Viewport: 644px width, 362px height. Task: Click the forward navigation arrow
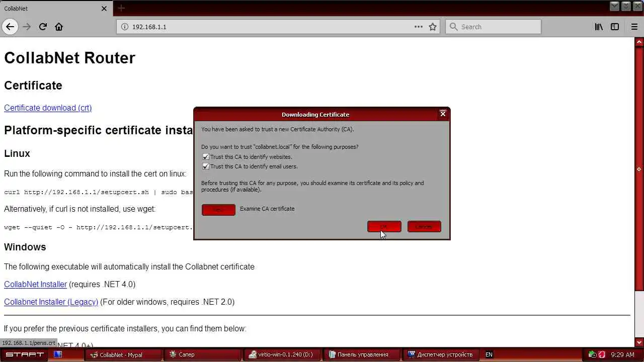(x=27, y=27)
